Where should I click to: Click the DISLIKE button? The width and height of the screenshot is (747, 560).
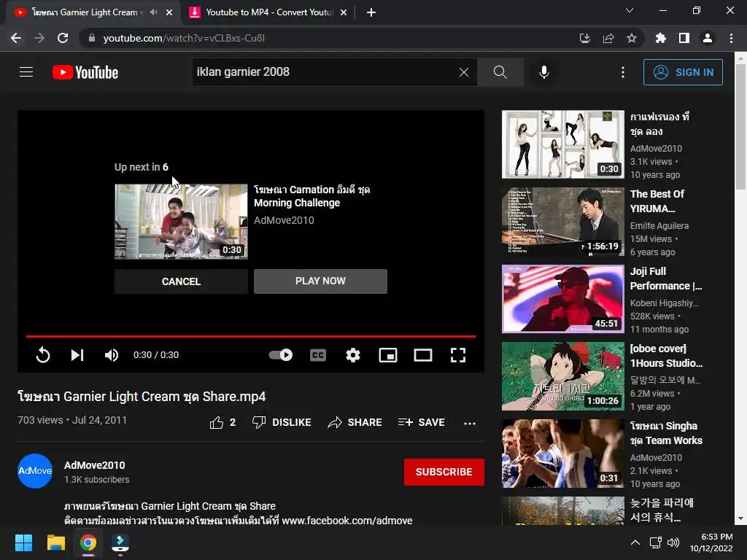(282, 422)
